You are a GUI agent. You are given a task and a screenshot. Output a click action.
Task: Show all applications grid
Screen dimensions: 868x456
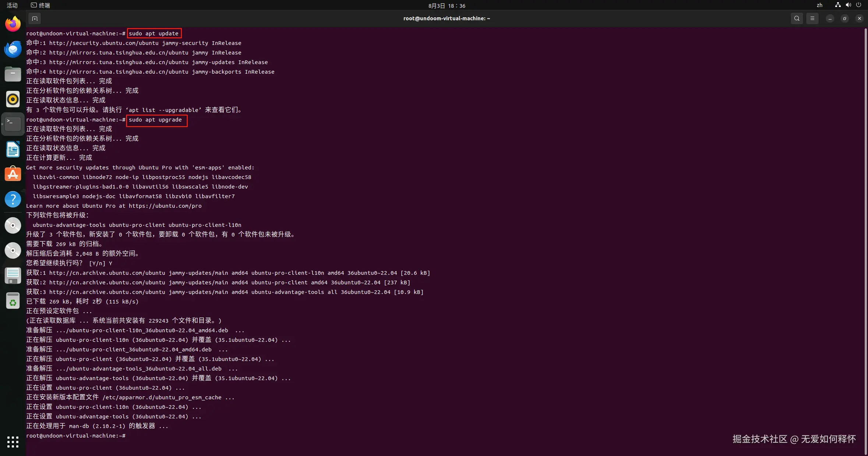click(13, 442)
